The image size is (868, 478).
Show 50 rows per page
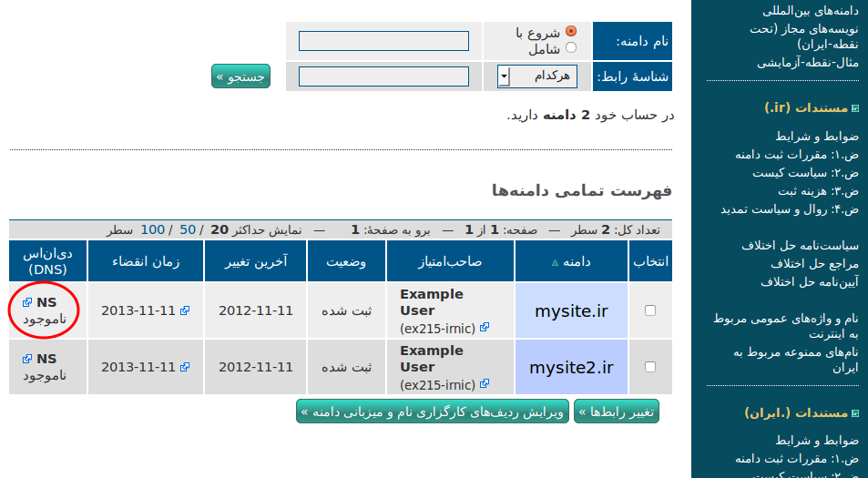coord(188,229)
